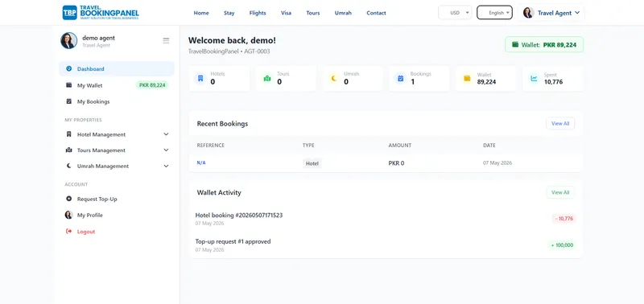Click the 07 May 2026 booking date cell
Viewport: 644px width, 304px height.
coord(497,163)
